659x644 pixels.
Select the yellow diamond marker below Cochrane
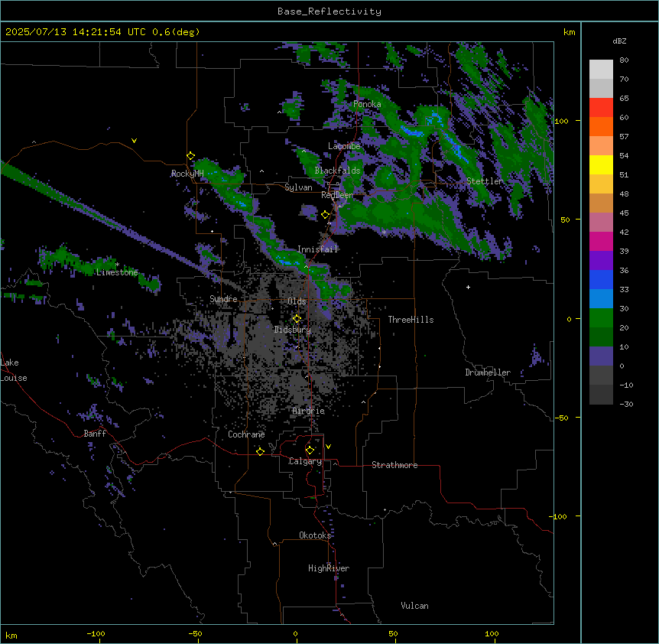(x=260, y=451)
